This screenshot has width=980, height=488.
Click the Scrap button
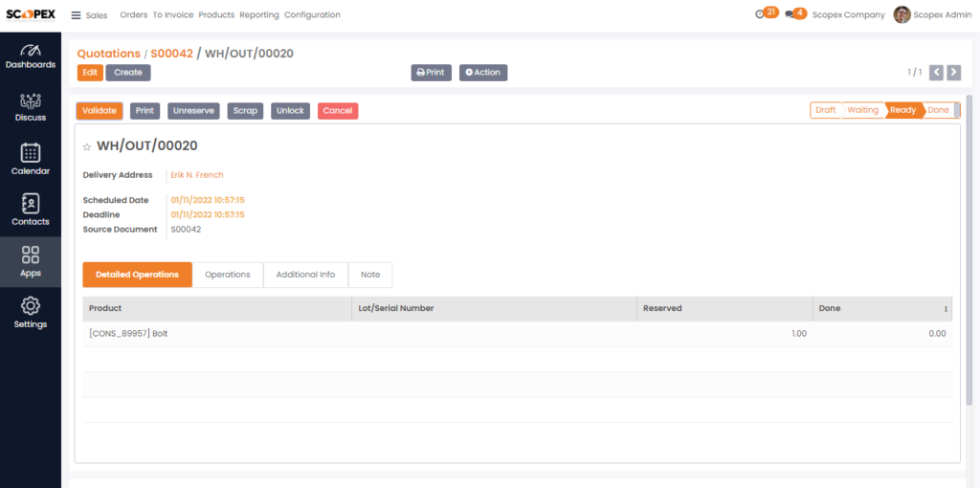245,111
